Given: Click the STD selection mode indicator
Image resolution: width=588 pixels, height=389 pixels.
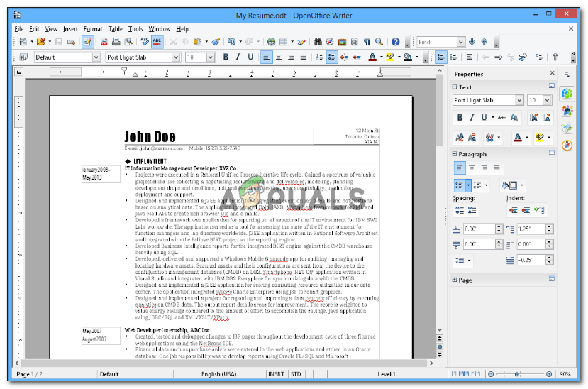Looking at the screenshot, I should click(x=296, y=374).
